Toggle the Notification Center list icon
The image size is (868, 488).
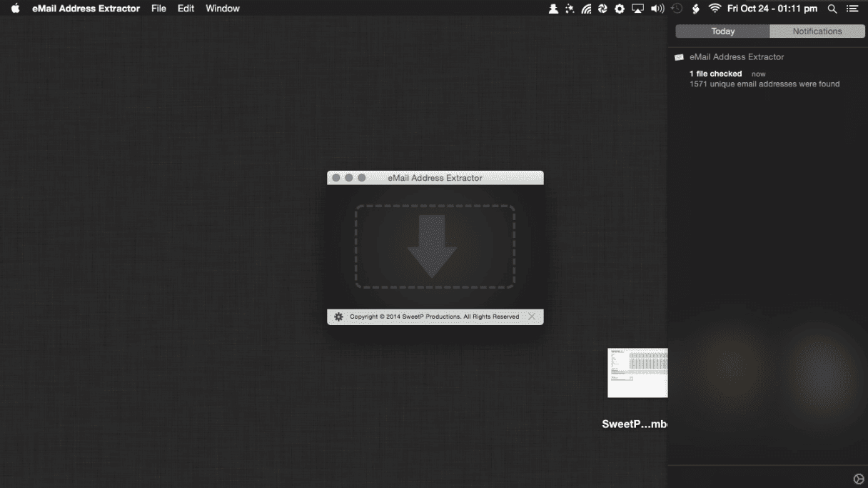point(852,9)
